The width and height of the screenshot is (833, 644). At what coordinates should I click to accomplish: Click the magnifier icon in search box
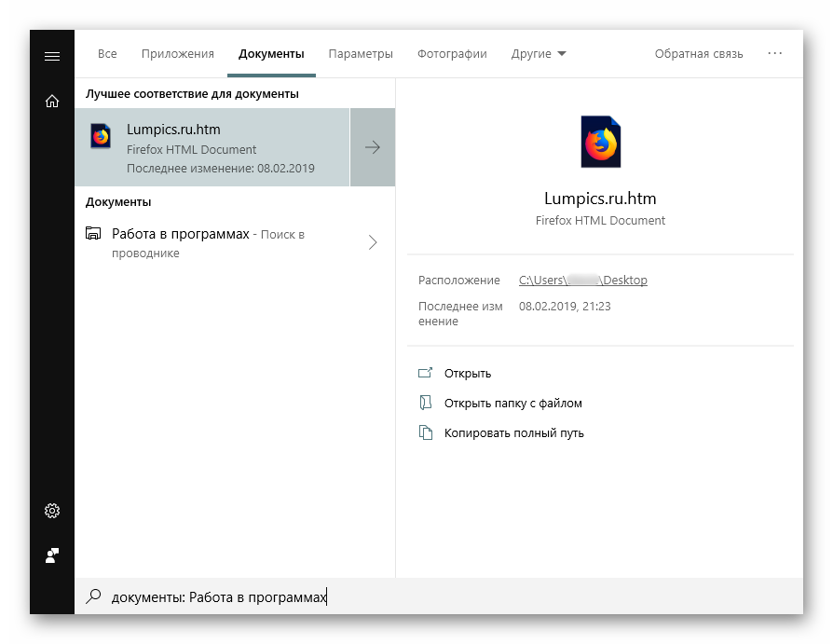point(93,596)
